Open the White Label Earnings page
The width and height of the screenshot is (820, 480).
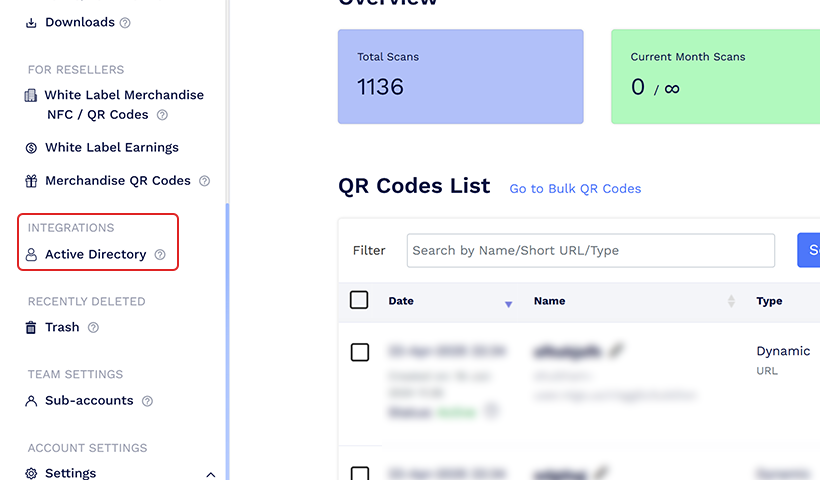(x=112, y=147)
